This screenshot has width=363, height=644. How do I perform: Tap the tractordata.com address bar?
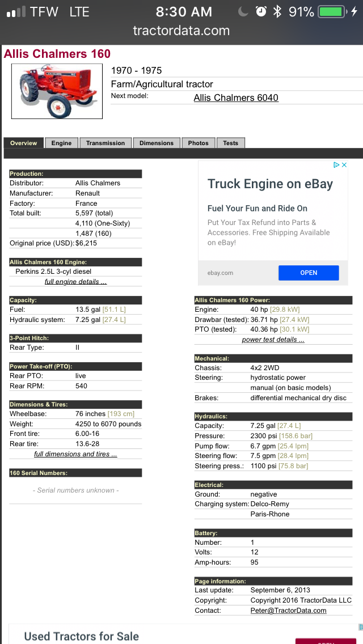click(x=181, y=31)
